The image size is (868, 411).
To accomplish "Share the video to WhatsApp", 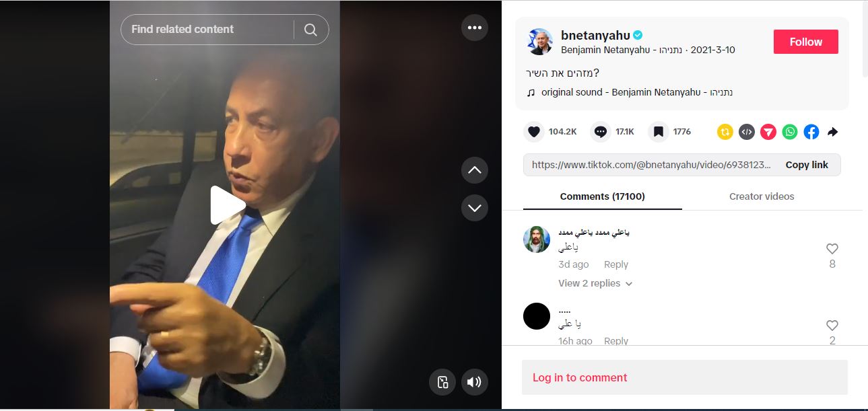I will point(790,132).
